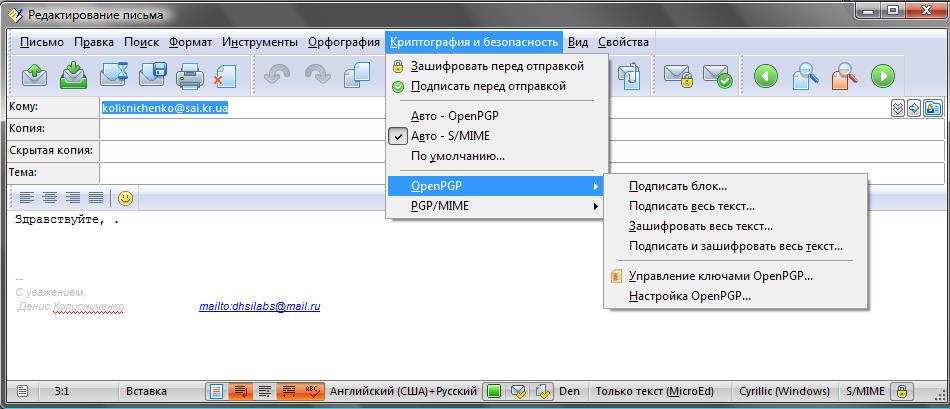Viewport: 950px width, 409px height.
Task: Open the Вид menu
Action: point(578,42)
